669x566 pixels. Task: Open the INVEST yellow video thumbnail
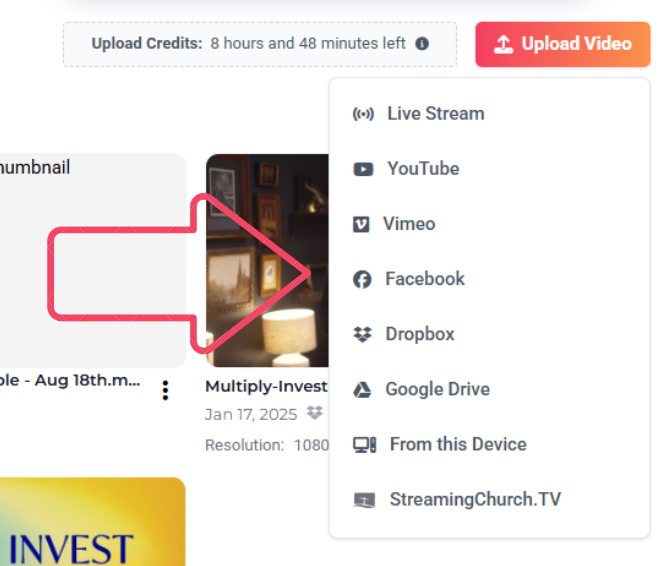coord(93,522)
